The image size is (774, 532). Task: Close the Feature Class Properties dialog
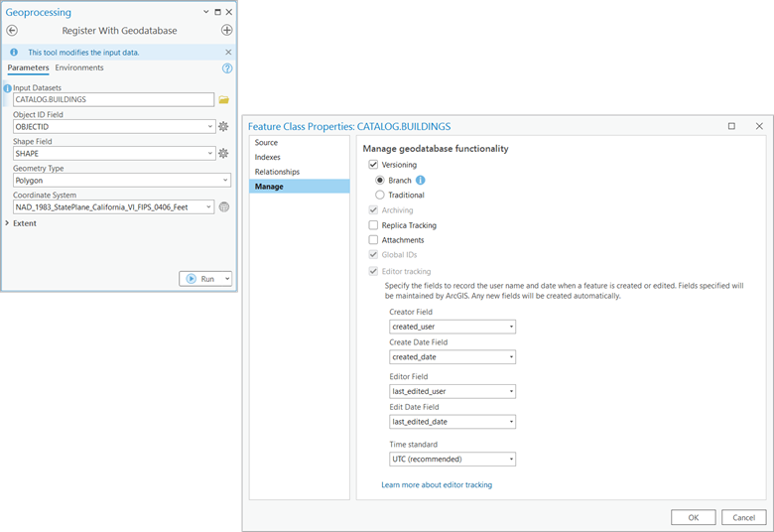pos(759,126)
